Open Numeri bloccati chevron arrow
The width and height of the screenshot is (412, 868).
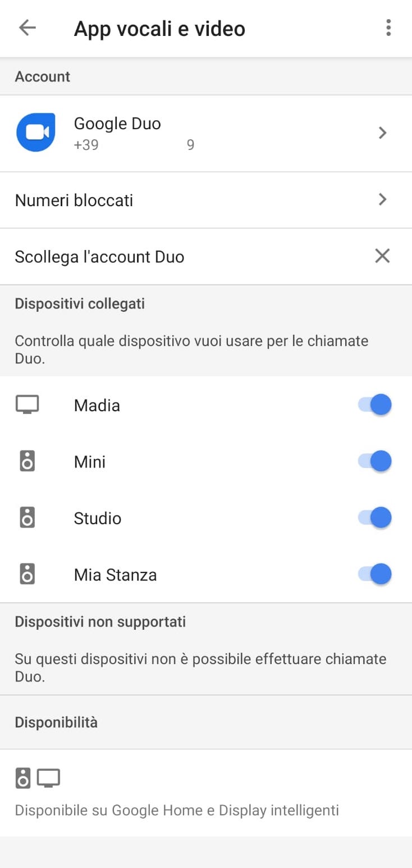[382, 199]
